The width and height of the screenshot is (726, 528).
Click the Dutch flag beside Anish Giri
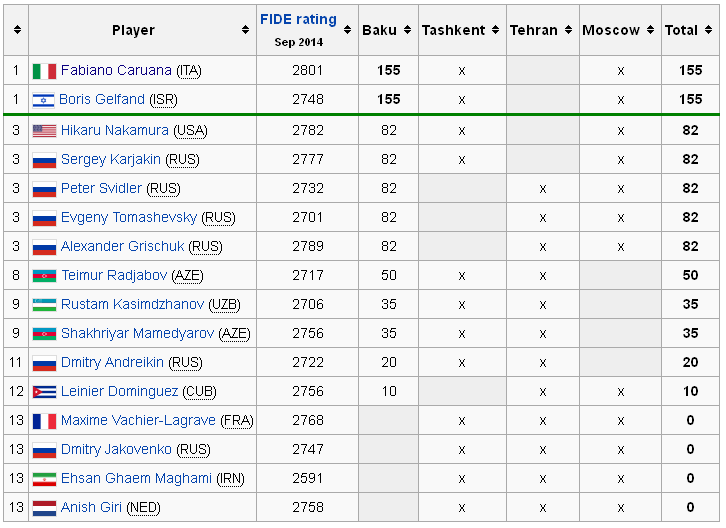(x=44, y=508)
